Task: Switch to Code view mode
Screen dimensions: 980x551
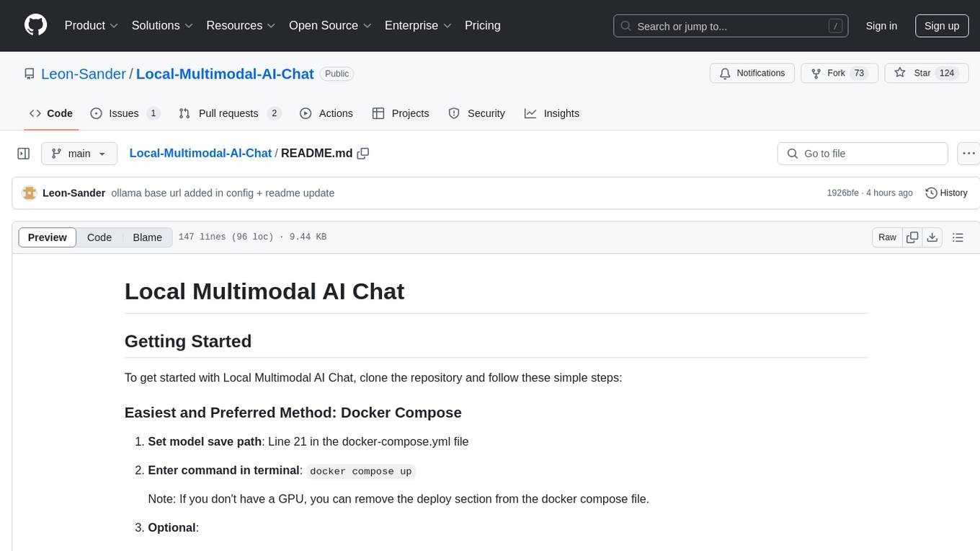Action: (99, 237)
